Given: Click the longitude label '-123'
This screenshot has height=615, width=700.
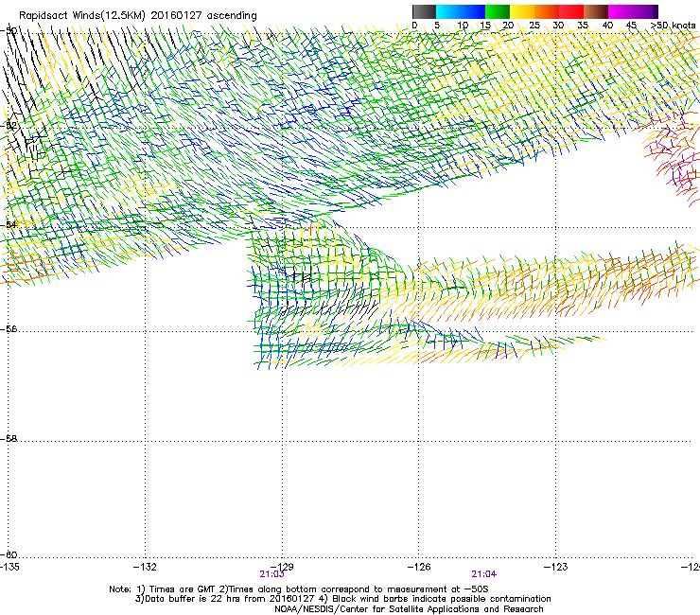Looking at the screenshot, I should [556, 567].
